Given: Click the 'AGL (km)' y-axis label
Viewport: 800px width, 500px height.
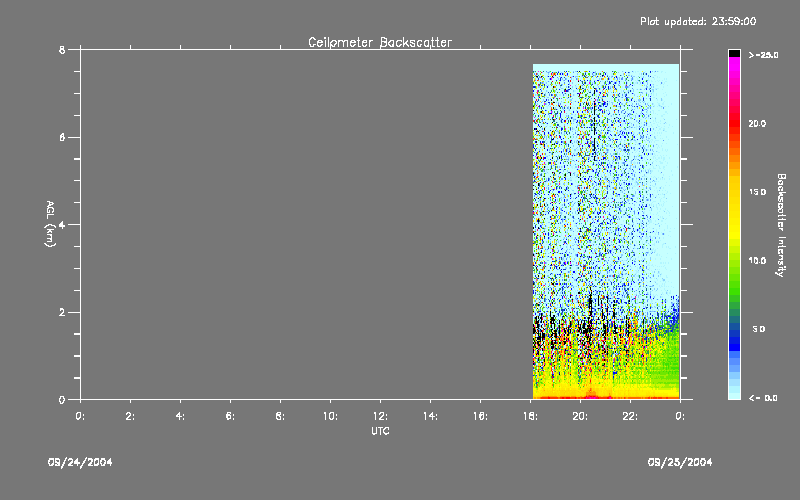Looking at the screenshot, I should (50, 224).
